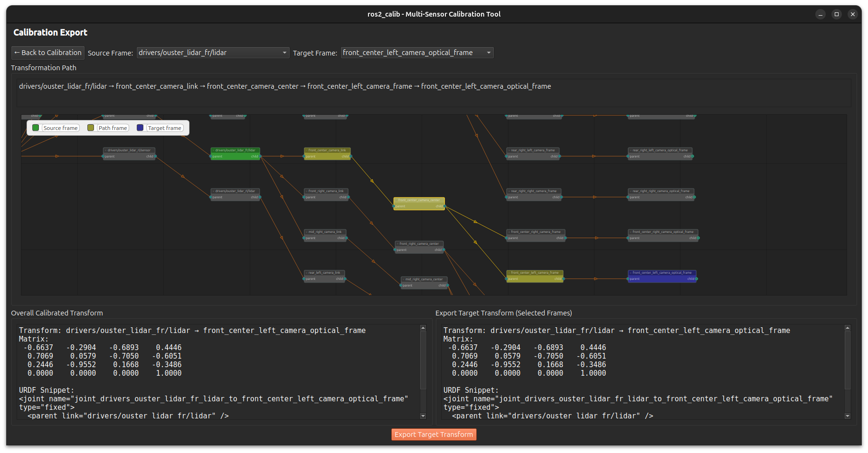
Task: Select the mid_right_camera_center node
Action: [x=424, y=282]
